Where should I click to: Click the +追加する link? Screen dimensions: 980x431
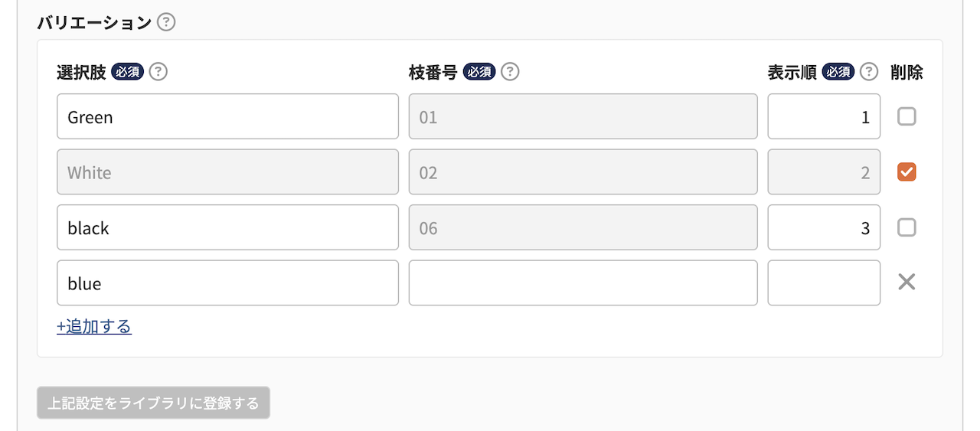click(94, 327)
